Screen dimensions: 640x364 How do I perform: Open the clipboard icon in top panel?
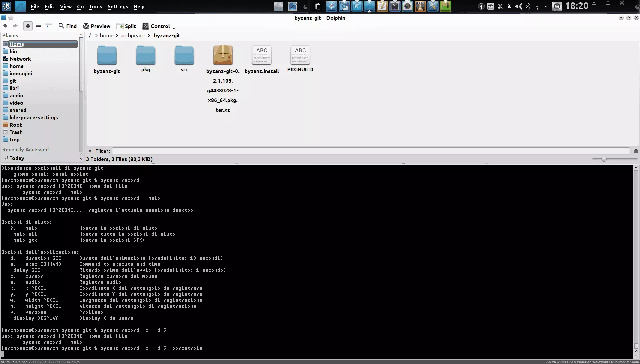coord(318,6)
